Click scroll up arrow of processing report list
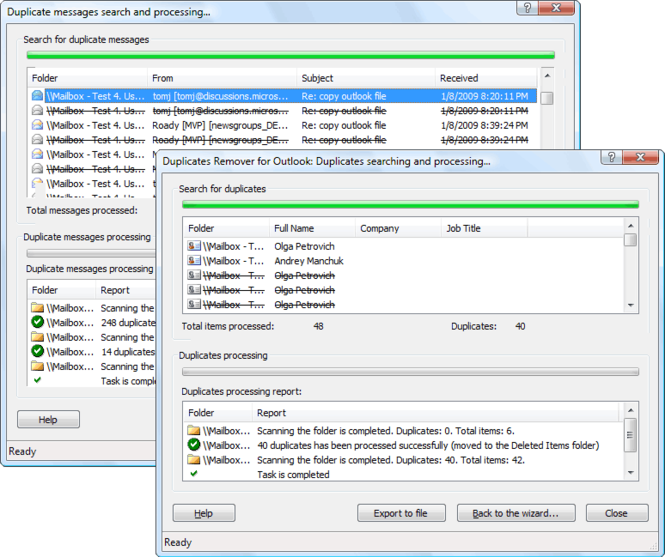The height and width of the screenshot is (557, 665). pos(631,410)
